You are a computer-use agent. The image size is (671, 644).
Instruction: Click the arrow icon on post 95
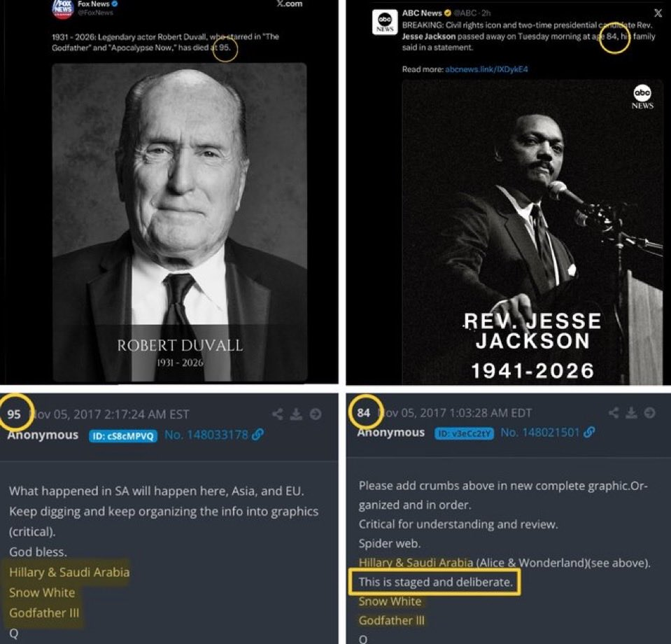pos(315,414)
